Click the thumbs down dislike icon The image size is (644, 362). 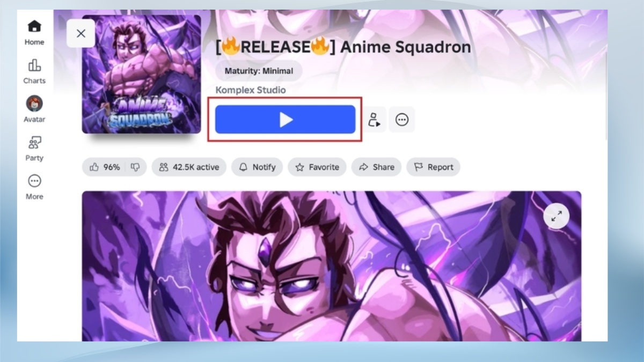pyautogui.click(x=136, y=167)
